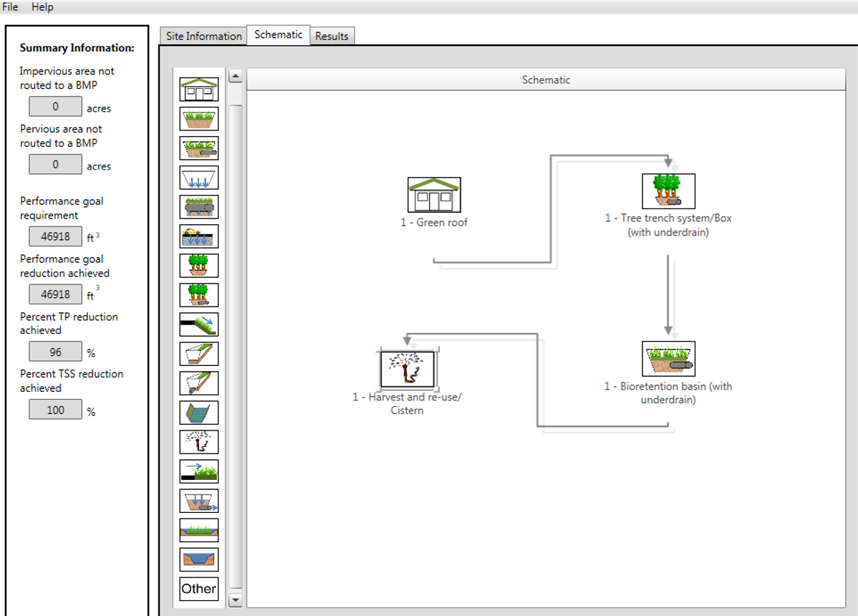Open the File menu
This screenshot has width=858, height=616.
[10, 6]
